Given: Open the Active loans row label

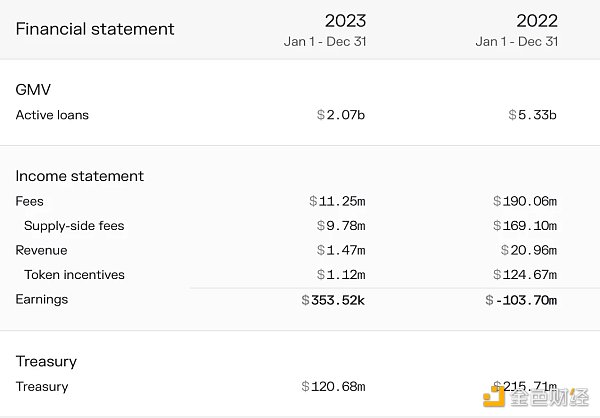Looking at the screenshot, I should [x=52, y=115].
